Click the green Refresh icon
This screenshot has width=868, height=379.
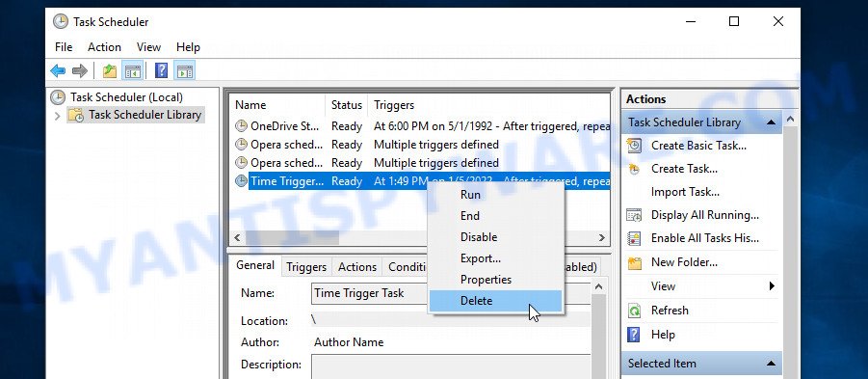tap(635, 311)
